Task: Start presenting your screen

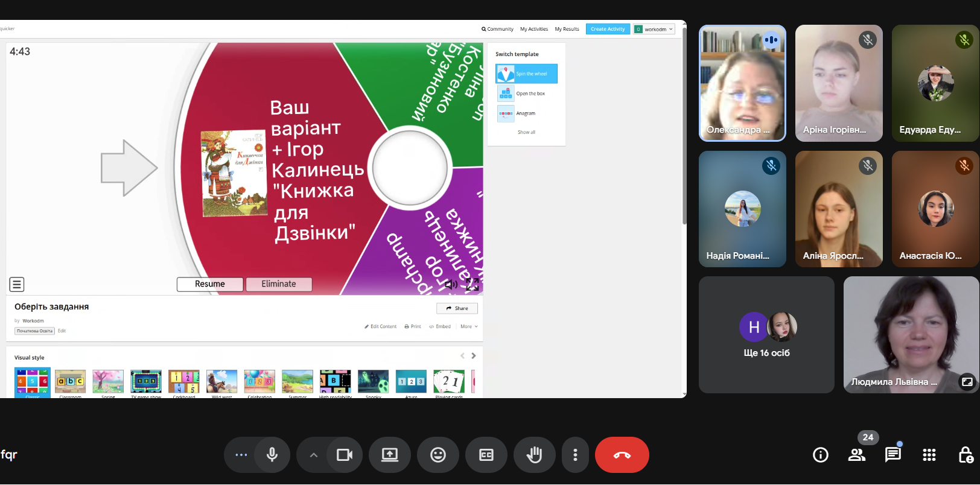Action: pyautogui.click(x=390, y=455)
